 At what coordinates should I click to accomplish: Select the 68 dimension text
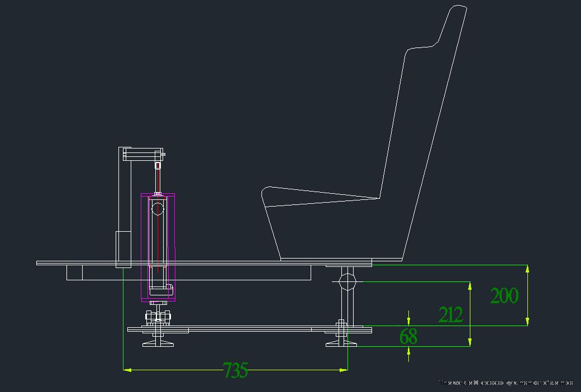(409, 337)
